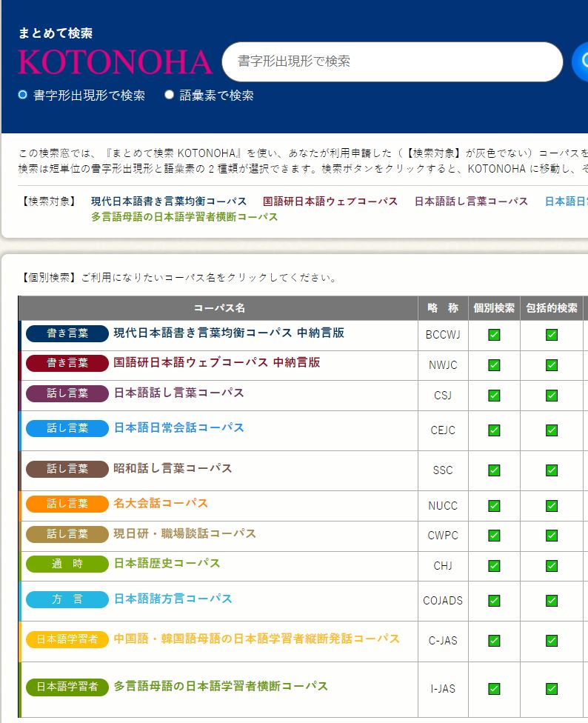This screenshot has height=723, width=588.
Task: Click 個別検索 checkmark for NWJC
Action: [494, 365]
